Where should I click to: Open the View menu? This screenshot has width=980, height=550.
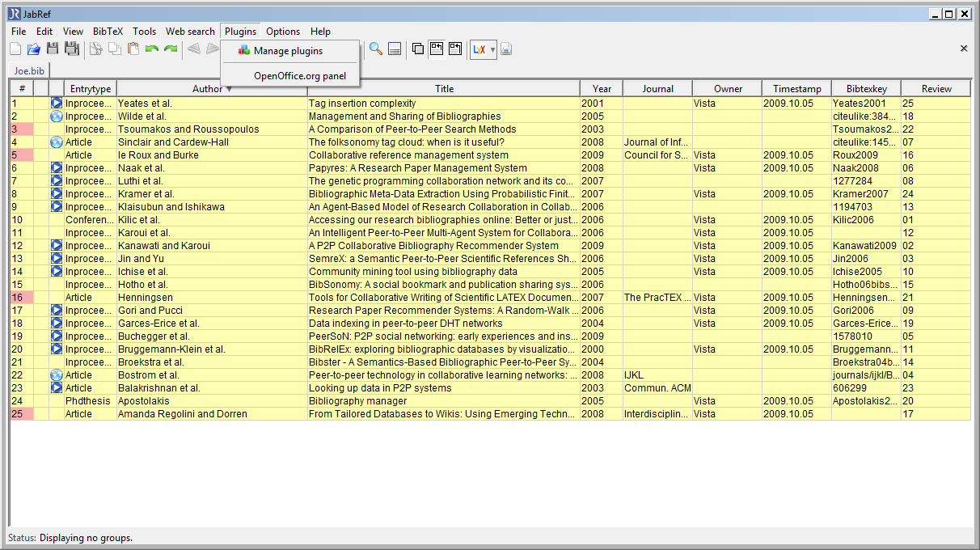click(73, 32)
